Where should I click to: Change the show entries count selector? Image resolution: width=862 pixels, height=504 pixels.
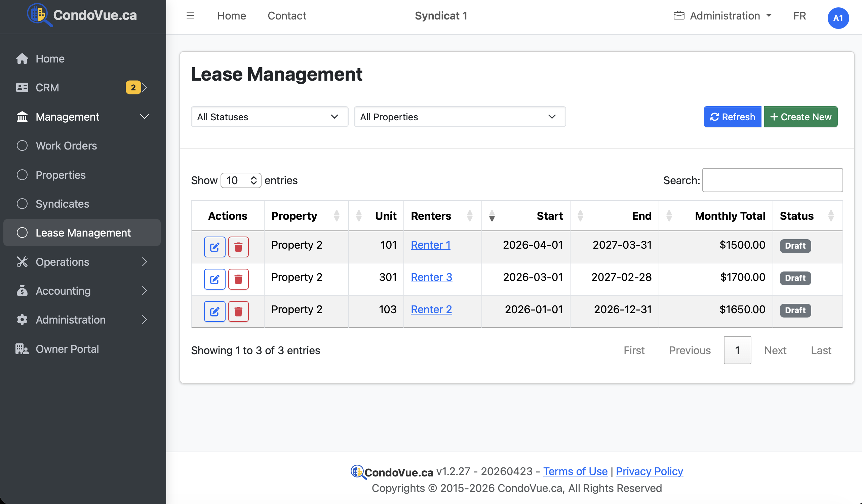click(x=241, y=180)
